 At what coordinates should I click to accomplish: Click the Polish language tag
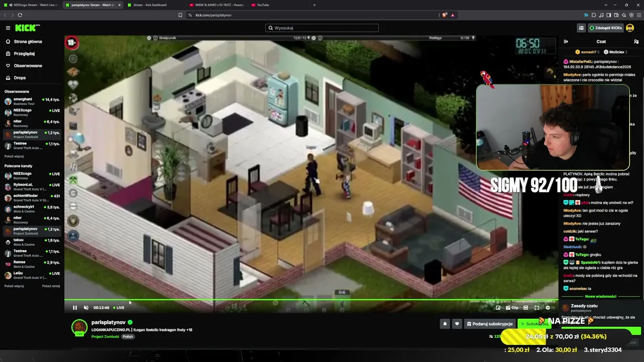(x=128, y=336)
